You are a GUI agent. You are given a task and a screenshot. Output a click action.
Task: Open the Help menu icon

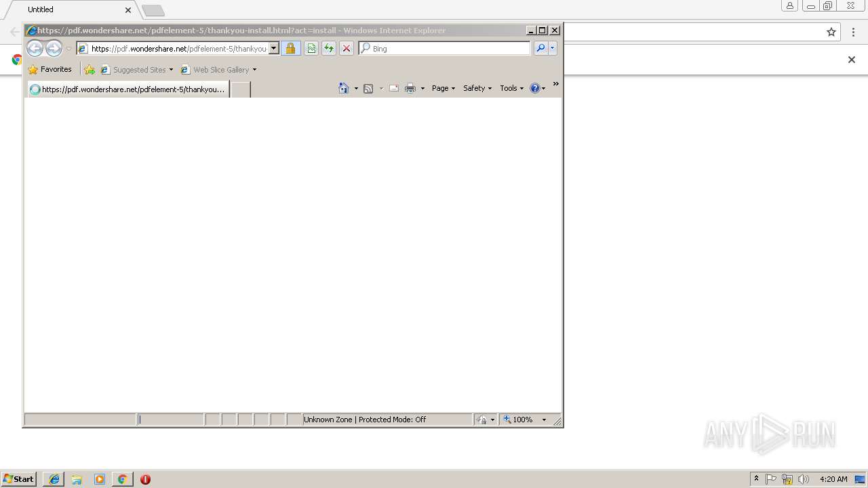point(538,88)
